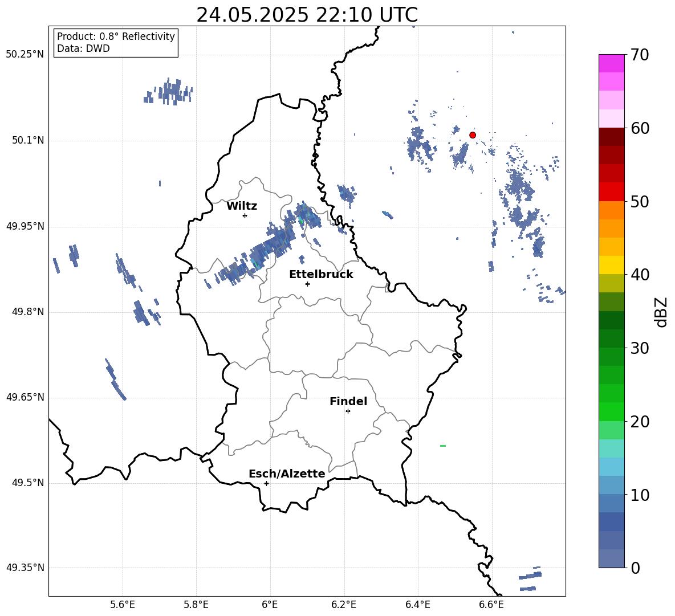Image resolution: width=675 pixels, height=616 pixels.
Task: Click the 6°E longitude label
Action: click(270, 605)
